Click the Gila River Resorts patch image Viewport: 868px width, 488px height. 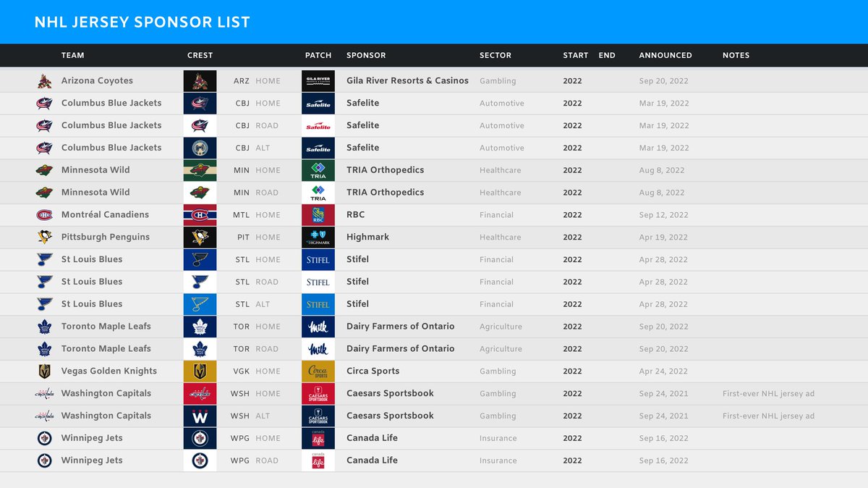click(318, 81)
